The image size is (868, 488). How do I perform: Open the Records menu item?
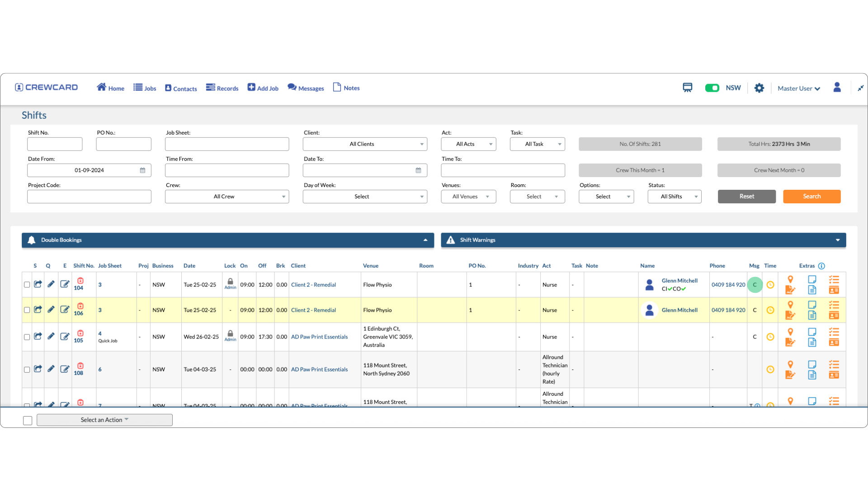[x=222, y=88]
